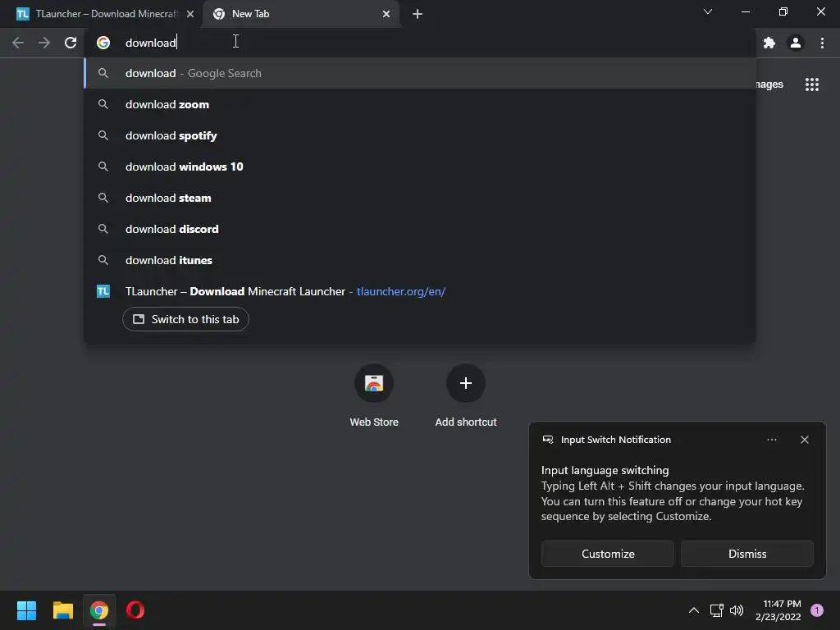Choose 'download spotify' suggestion
This screenshot has height=630, width=840.
[420, 135]
